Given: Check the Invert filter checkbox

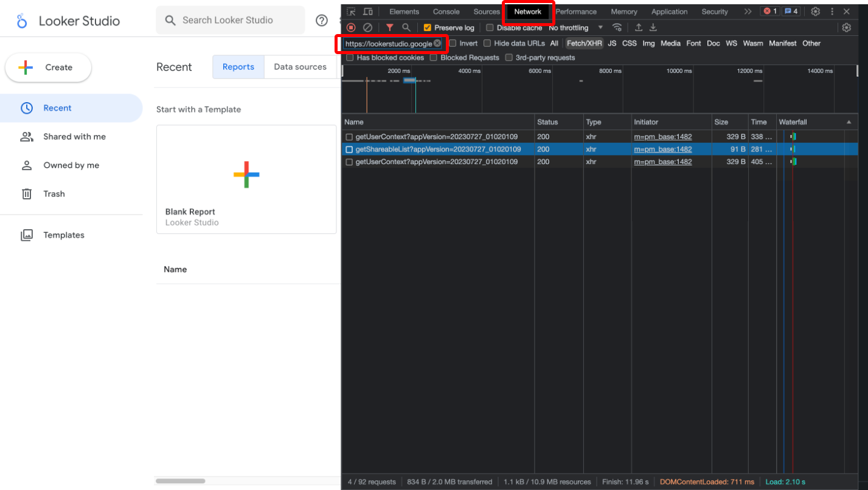Looking at the screenshot, I should pyautogui.click(x=453, y=44).
